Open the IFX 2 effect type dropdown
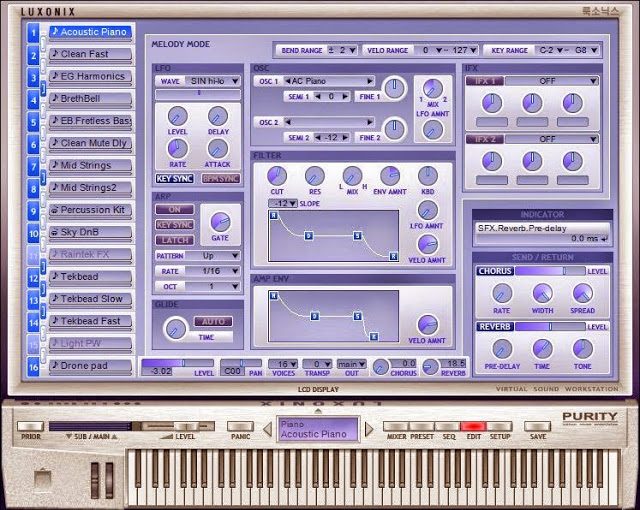Screen dimensions: 640x510 [x=552, y=139]
